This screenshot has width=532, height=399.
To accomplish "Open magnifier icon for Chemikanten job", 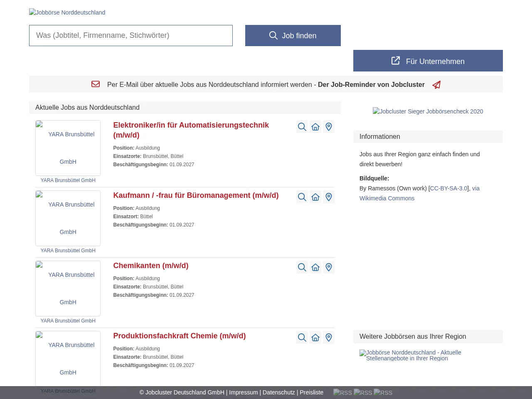I will (302, 267).
